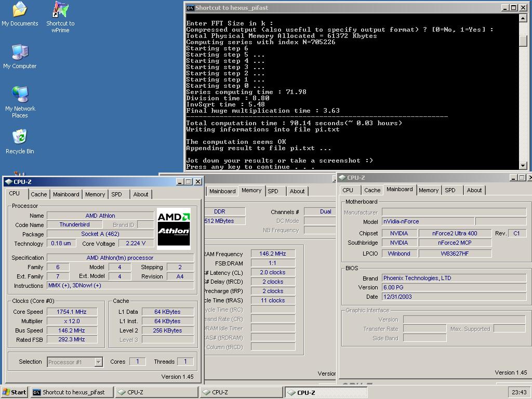Open the Memory tab in the left CPU-Z window
Screen dimensions: 532x399
[95, 194]
